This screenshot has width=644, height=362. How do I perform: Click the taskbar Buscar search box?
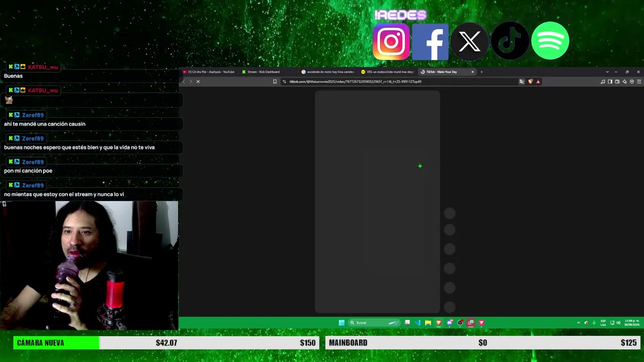click(x=375, y=323)
